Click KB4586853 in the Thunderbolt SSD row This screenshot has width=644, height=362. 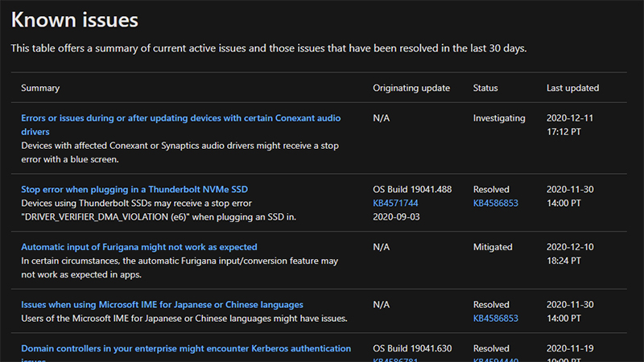pyautogui.click(x=496, y=204)
